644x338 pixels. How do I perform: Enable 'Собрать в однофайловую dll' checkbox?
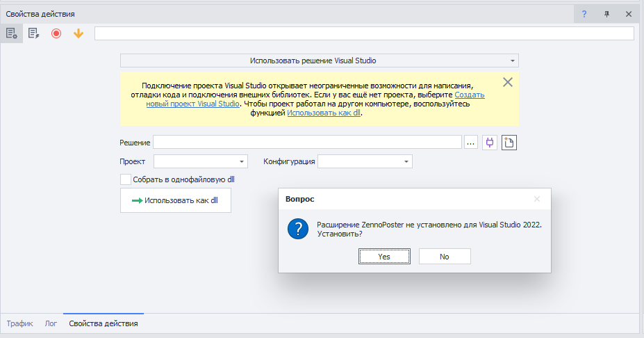(126, 179)
